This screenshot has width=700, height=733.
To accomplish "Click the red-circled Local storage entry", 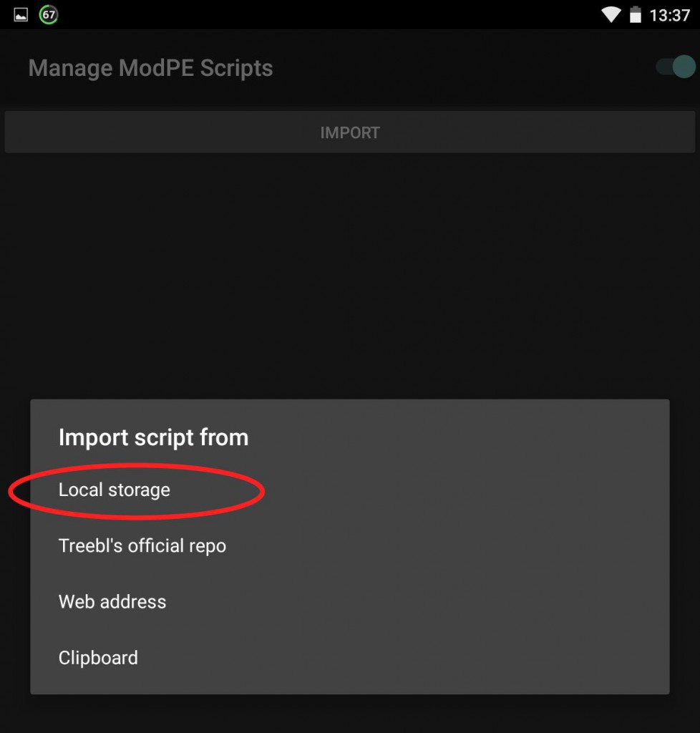I will click(x=115, y=490).
